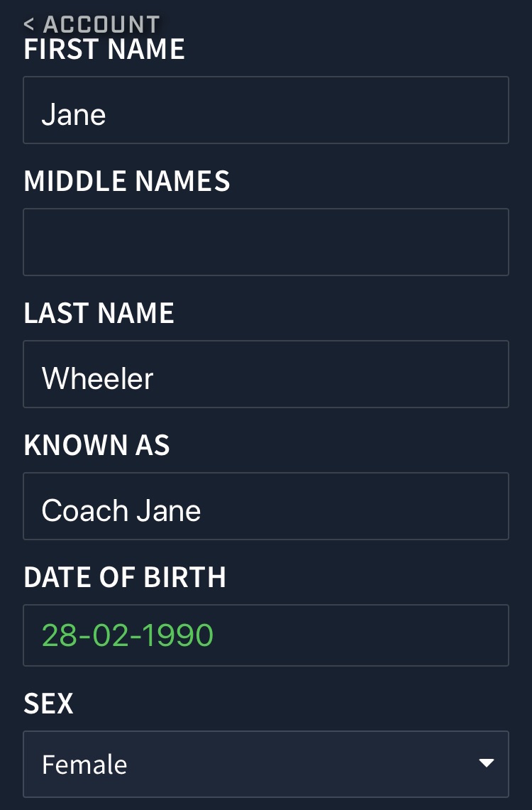
Task: Click the KNOWN AS label
Action: pyautogui.click(x=97, y=445)
